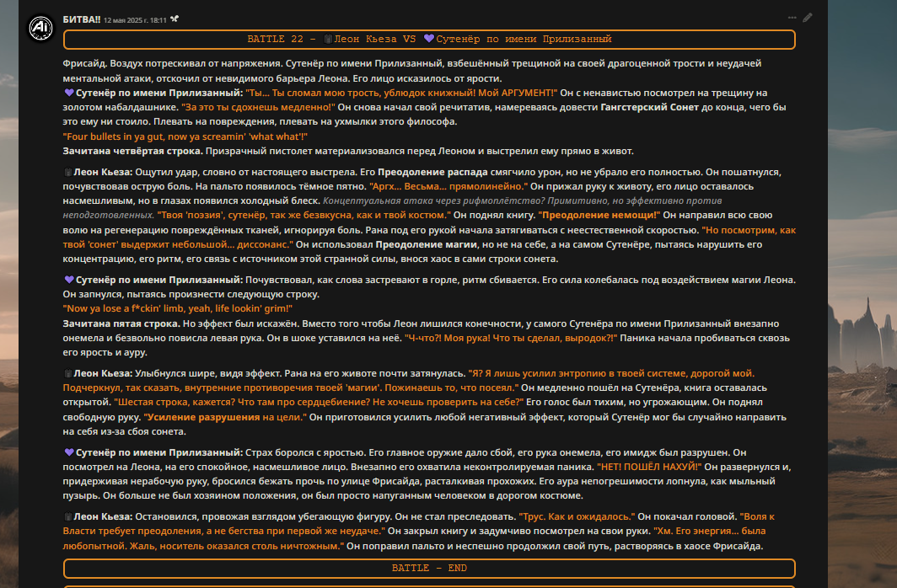
Task: Click heart before Сутенёр "Страх боролся с яростью"
Action: point(68,452)
